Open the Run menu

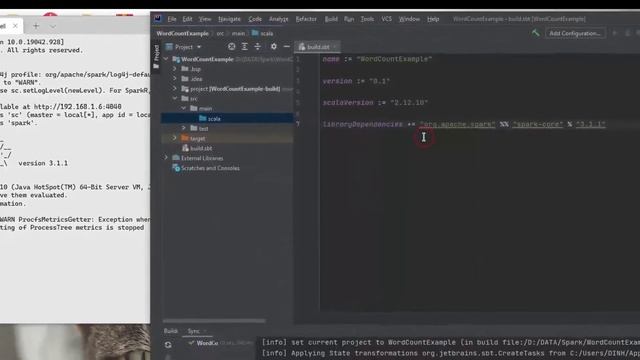tap(349, 19)
